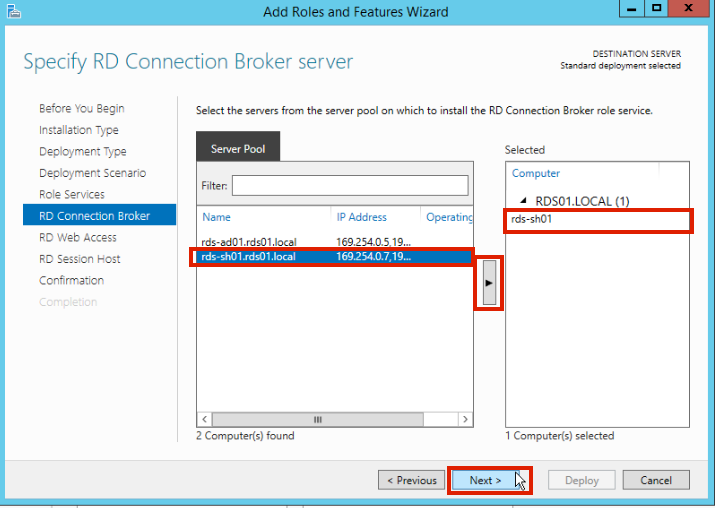Click the Cancel button

(x=656, y=480)
